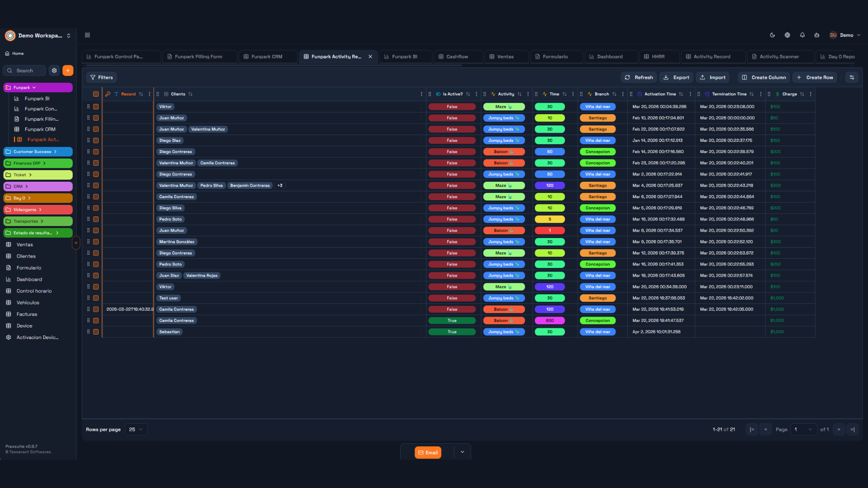Click the sidebar Search field
The image size is (868, 488).
click(x=25, y=70)
